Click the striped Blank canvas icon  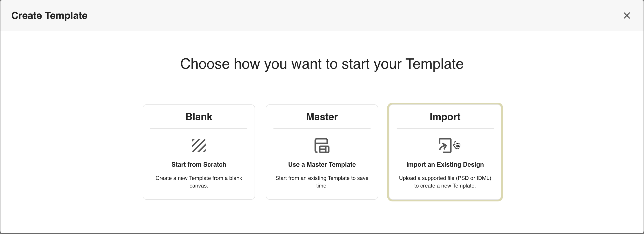tap(199, 145)
